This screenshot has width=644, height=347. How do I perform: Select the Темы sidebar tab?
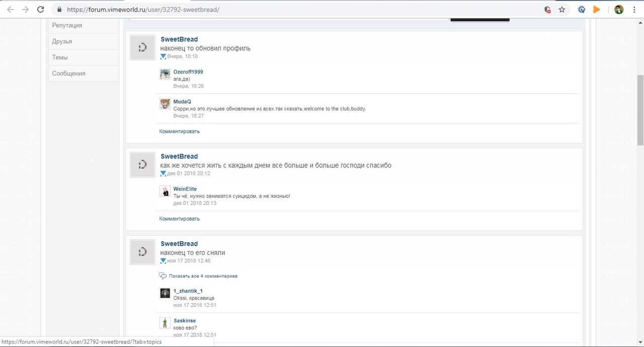60,57
